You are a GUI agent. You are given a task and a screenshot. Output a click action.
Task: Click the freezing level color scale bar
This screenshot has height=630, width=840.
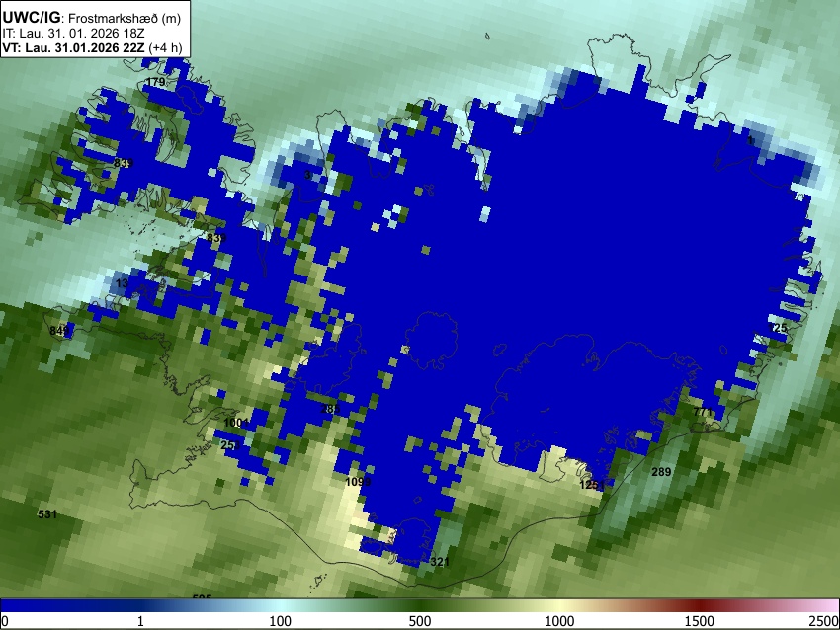(420, 605)
